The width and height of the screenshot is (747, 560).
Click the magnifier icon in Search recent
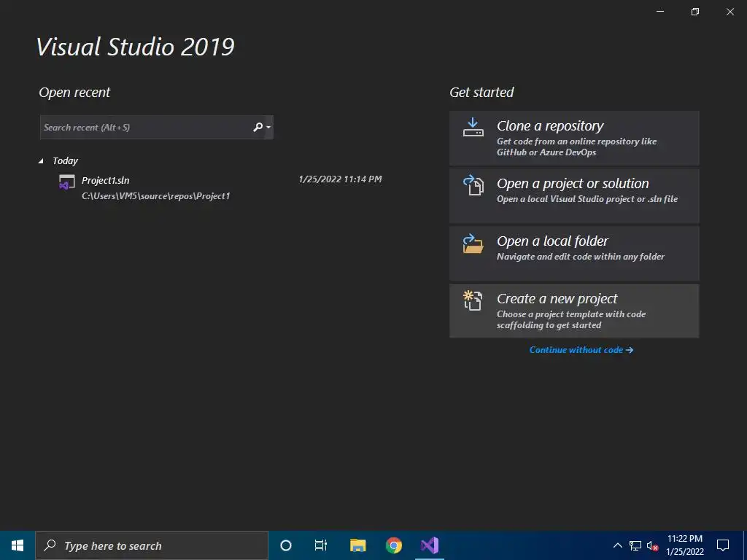tap(258, 127)
